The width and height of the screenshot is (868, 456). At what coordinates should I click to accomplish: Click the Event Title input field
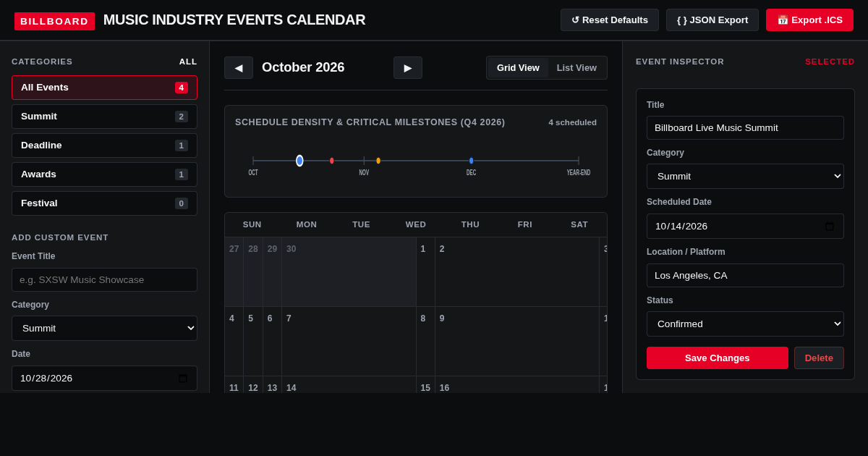click(x=104, y=279)
